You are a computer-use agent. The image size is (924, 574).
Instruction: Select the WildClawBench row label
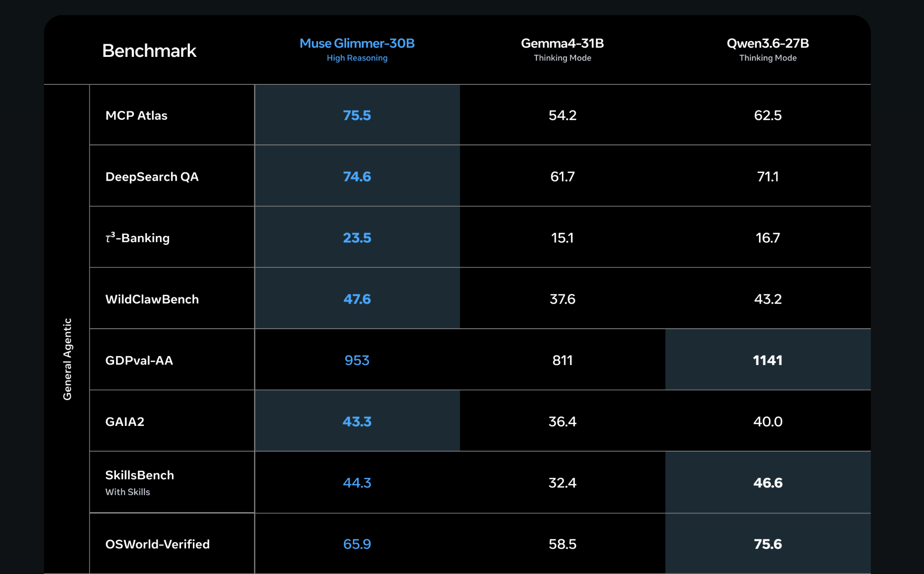152,299
